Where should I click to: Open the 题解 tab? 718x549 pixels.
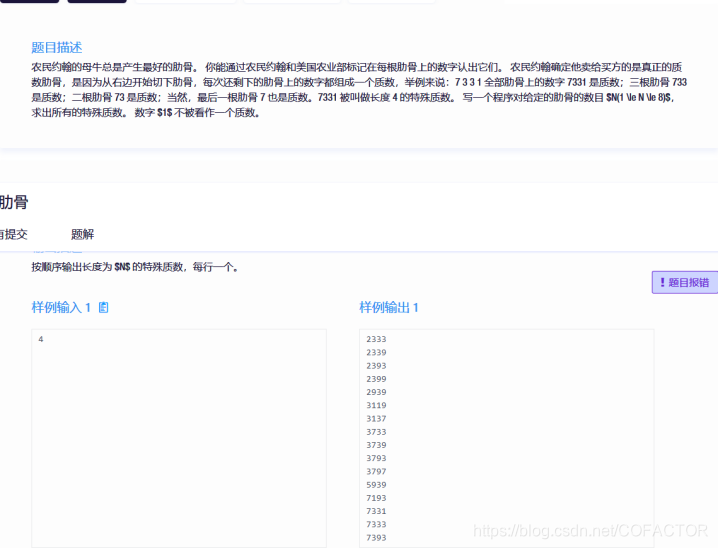[x=82, y=234]
